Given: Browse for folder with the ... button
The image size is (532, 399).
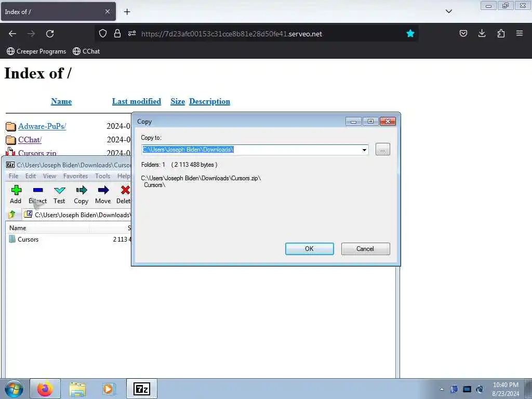Looking at the screenshot, I should pyautogui.click(x=383, y=149).
